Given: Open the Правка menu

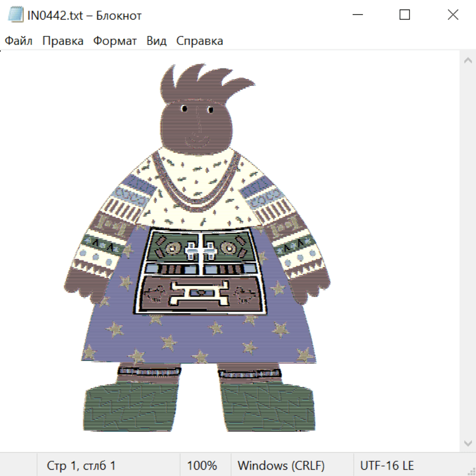Looking at the screenshot, I should click(x=63, y=41).
